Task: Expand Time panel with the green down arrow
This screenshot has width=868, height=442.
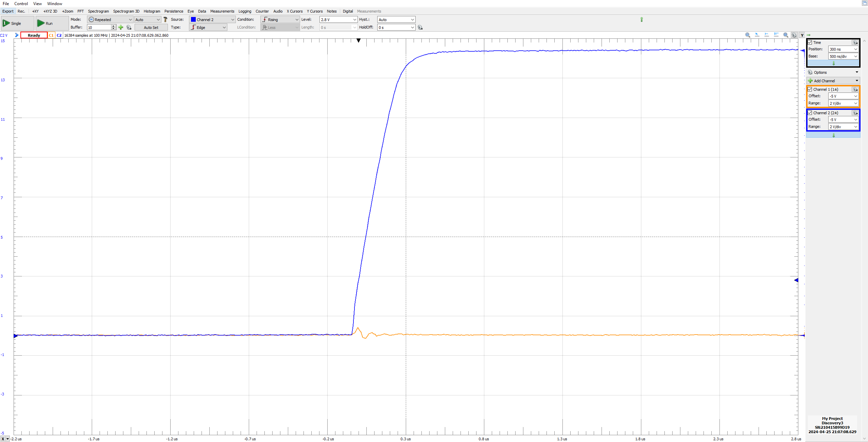Action: pyautogui.click(x=833, y=63)
